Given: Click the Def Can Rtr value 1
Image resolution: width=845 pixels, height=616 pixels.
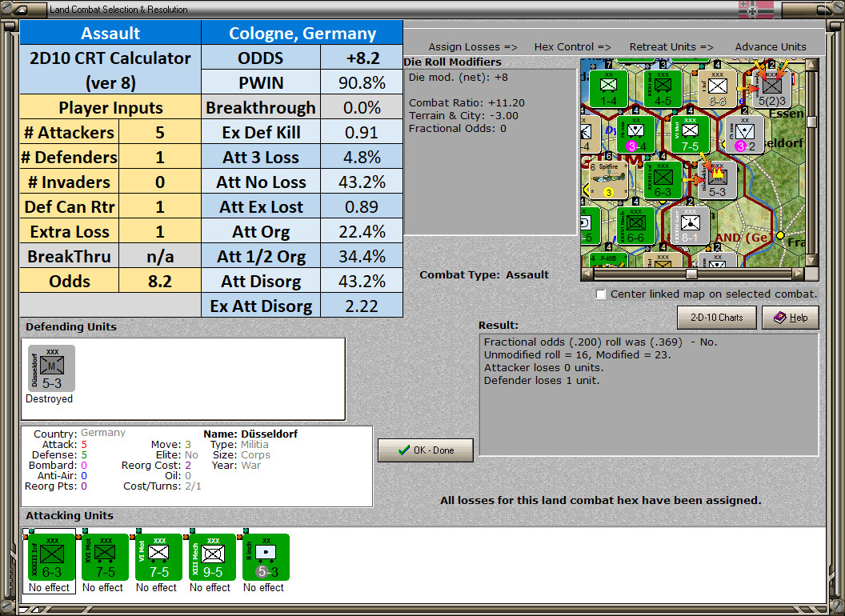Looking at the screenshot, I should tap(160, 207).
